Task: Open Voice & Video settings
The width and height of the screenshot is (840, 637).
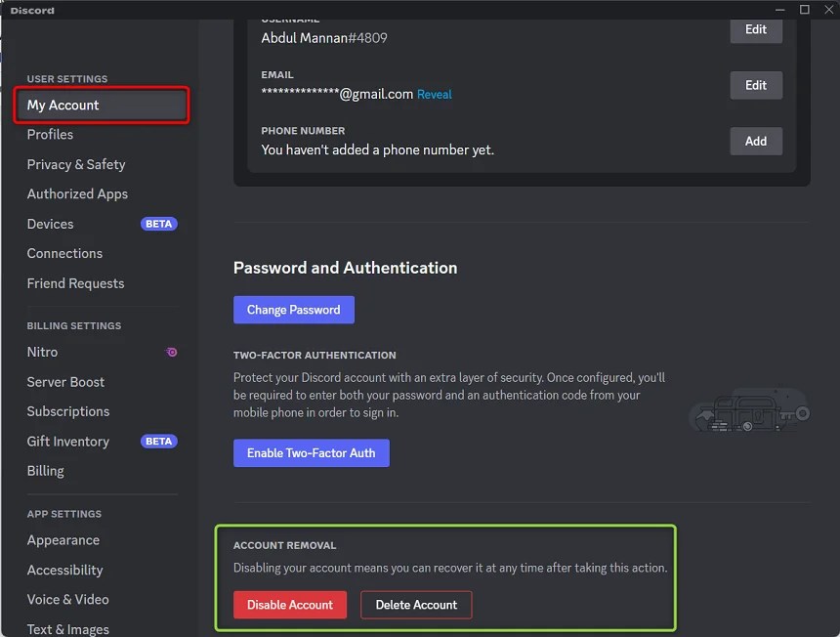Action: pos(66,599)
